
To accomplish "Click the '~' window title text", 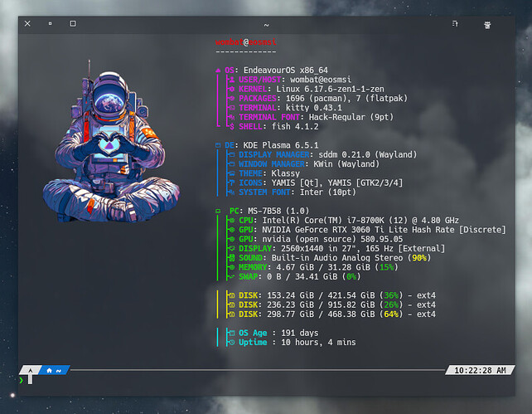I will pyautogui.click(x=266, y=25).
